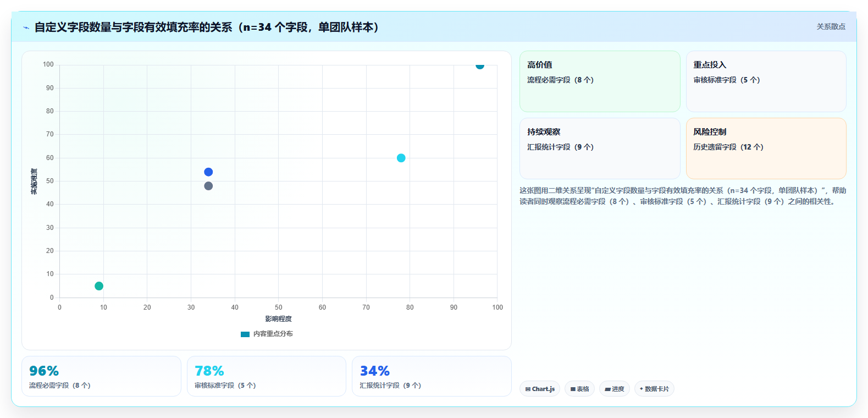Click the Chart.js tag chip
This screenshot has width=868, height=418.
click(540, 389)
